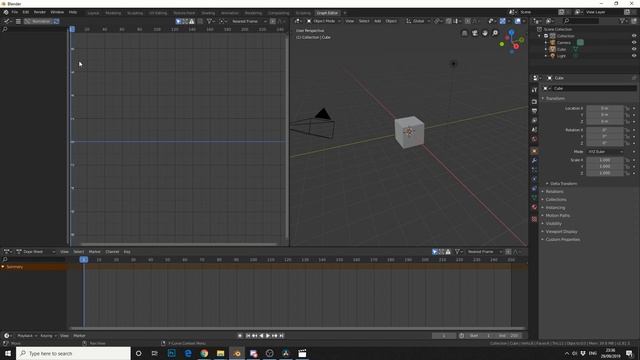
Task: Select the Graph Editor workspace tab
Action: click(x=327, y=13)
